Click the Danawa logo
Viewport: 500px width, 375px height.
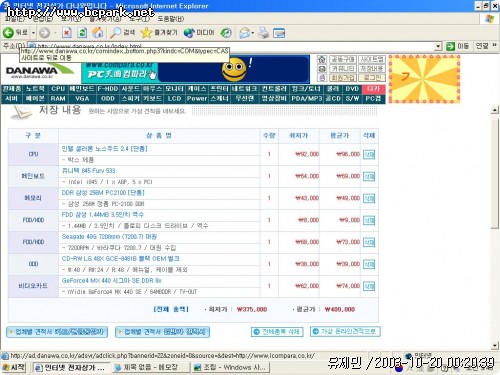tap(39, 71)
